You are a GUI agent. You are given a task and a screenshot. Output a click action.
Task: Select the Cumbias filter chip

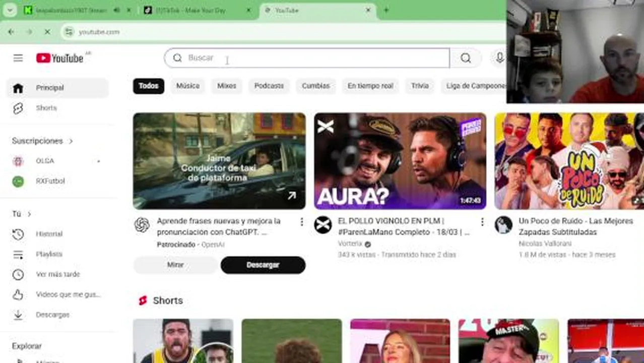tap(316, 86)
